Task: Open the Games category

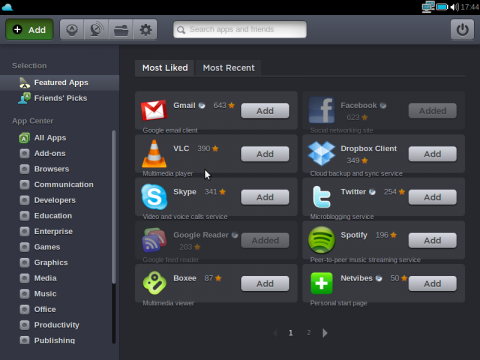Action: [47, 247]
